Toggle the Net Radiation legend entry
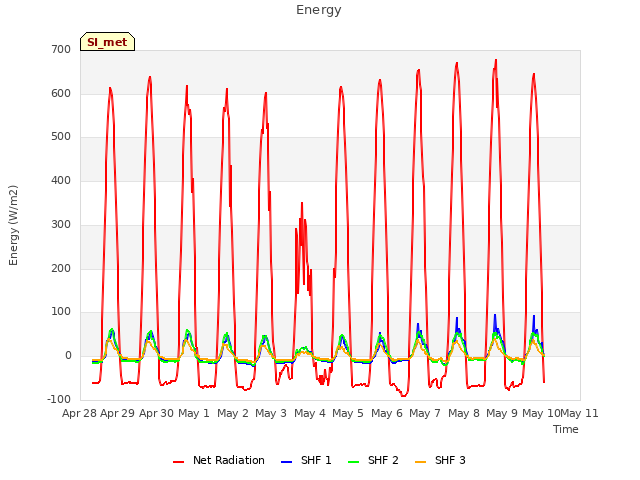 pyautogui.click(x=219, y=460)
